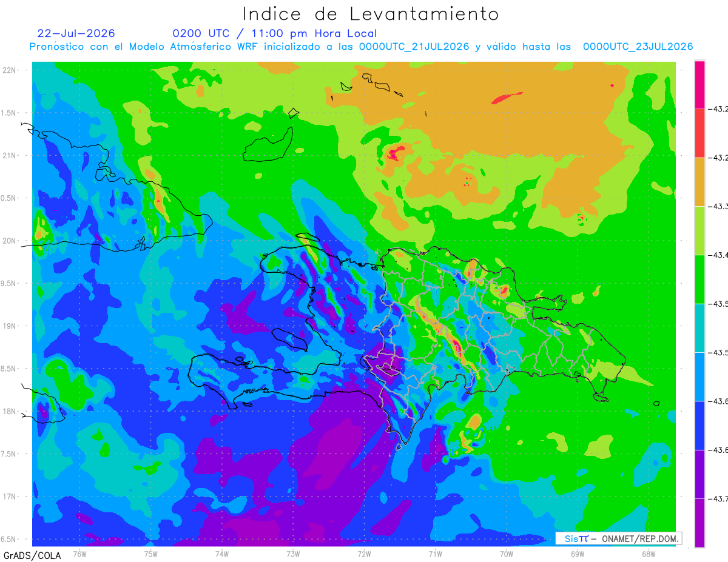Click the '76W' longitude label

tap(79, 554)
